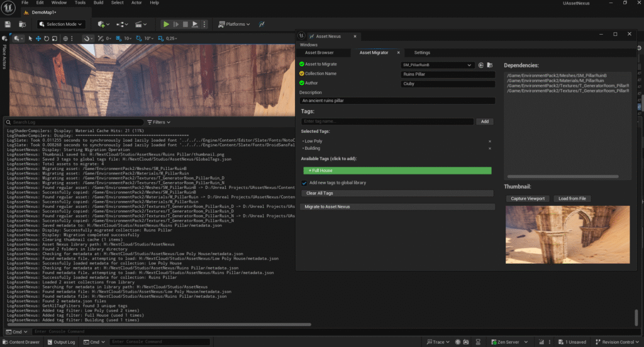Toggle Add new tags to global library
The image size is (644, 347).
pos(305,183)
